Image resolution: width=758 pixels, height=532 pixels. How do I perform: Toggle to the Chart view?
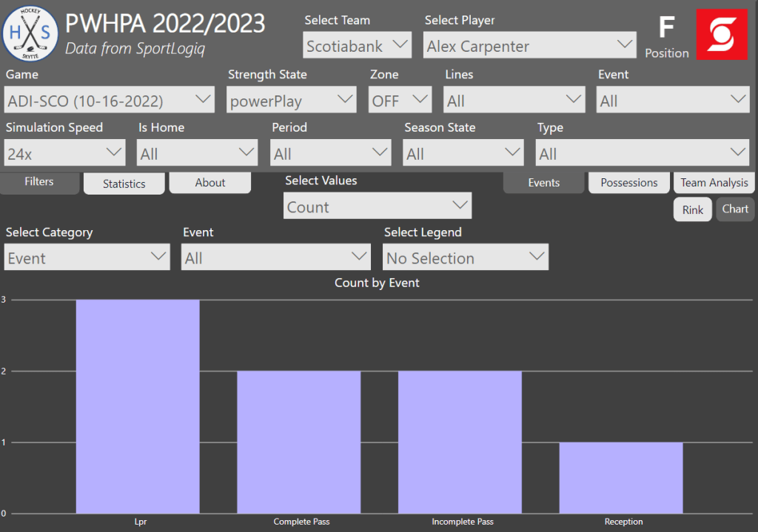tap(735, 209)
